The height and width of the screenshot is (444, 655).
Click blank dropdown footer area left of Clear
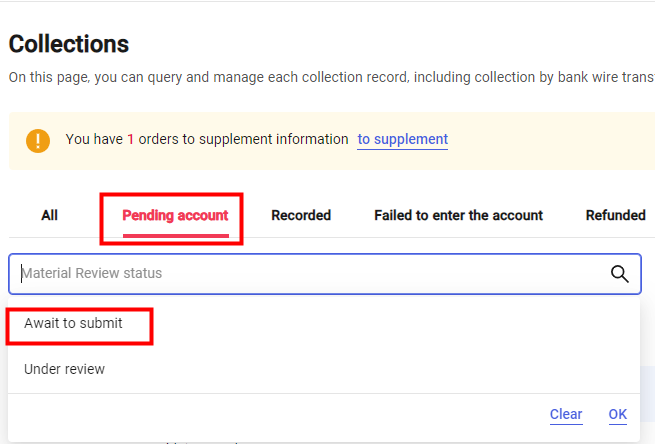click(x=270, y=414)
